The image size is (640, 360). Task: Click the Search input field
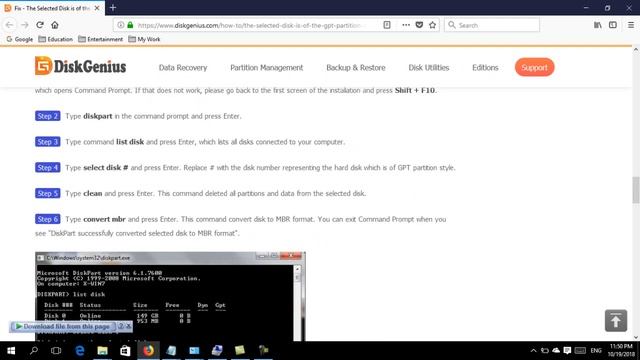[x=492, y=25]
